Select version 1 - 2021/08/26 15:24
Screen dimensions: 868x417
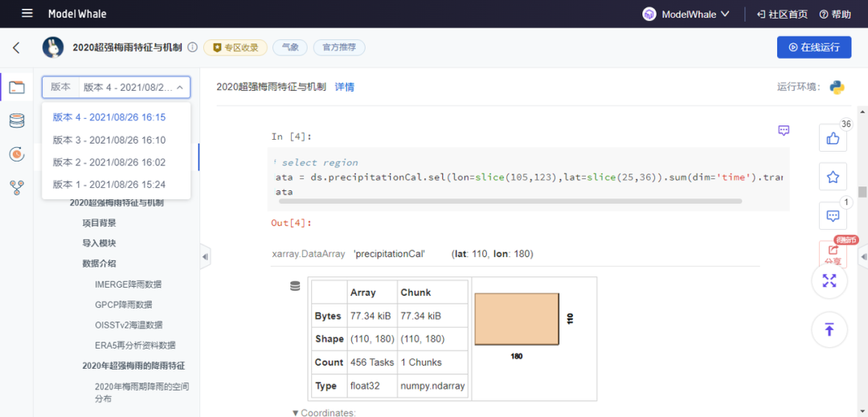coord(117,184)
